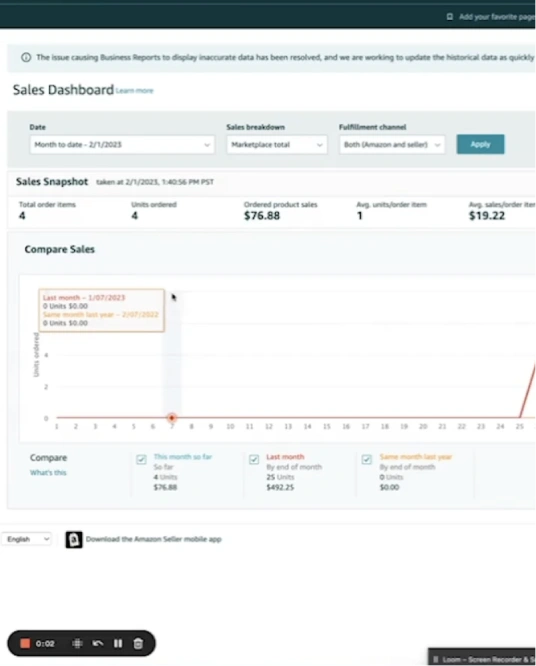Image resolution: width=536 pixels, height=666 pixels.
Task: Click the Total order items label
Action: (x=47, y=204)
